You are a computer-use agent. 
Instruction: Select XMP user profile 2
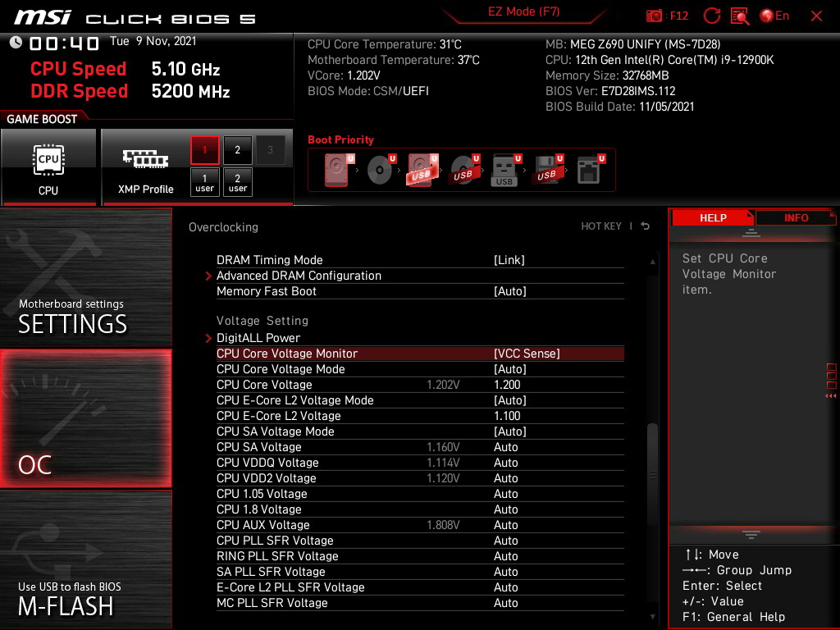point(237,182)
